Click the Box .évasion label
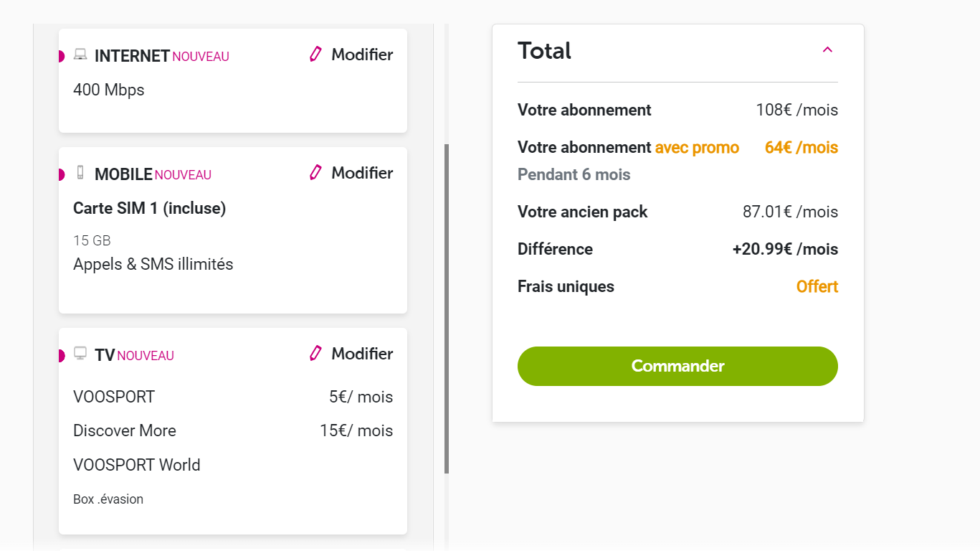The height and width of the screenshot is (551, 980). click(x=108, y=498)
